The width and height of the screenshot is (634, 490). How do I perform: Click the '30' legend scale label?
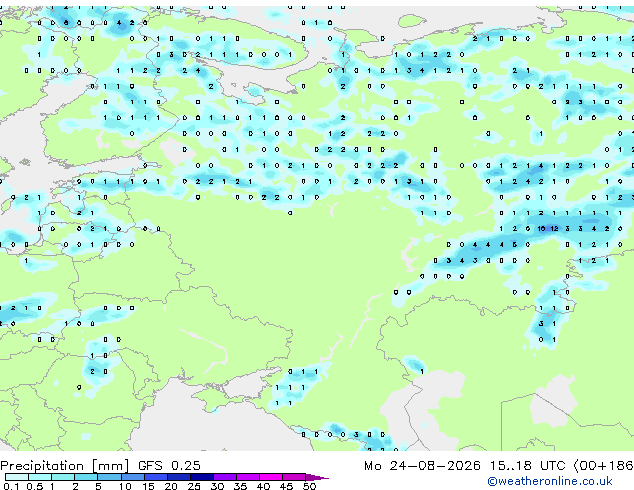(x=218, y=486)
